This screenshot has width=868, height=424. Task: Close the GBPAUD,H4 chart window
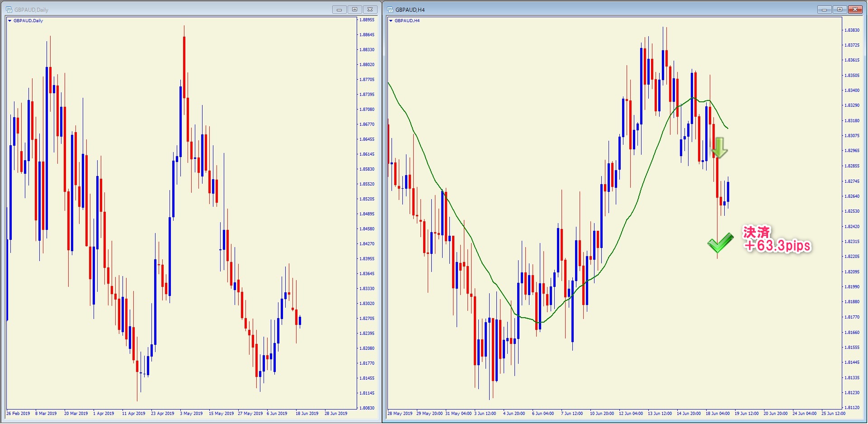[x=855, y=10]
